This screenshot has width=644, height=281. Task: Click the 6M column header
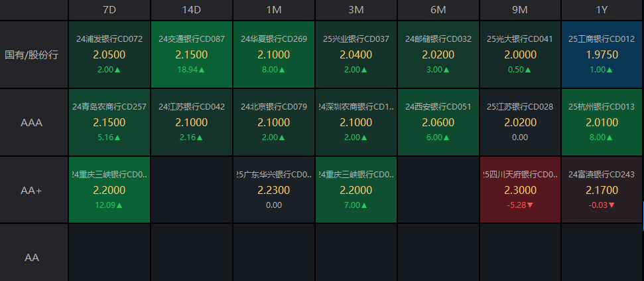click(x=438, y=10)
